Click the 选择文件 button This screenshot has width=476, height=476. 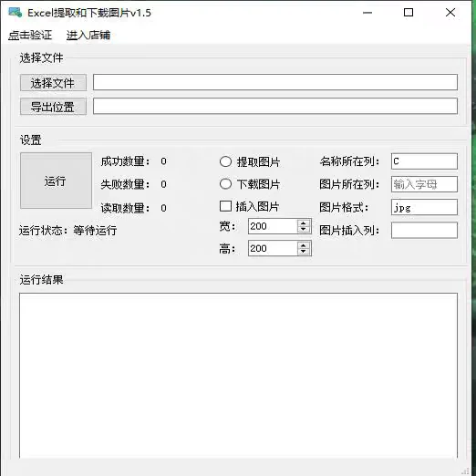pyautogui.click(x=53, y=83)
